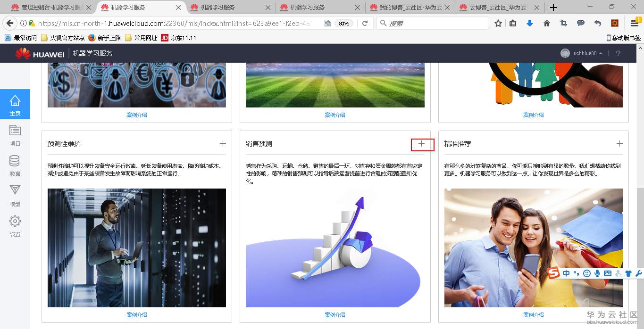Open the 项目 panel in left sidebar
This screenshot has width=644, height=329.
(15, 134)
